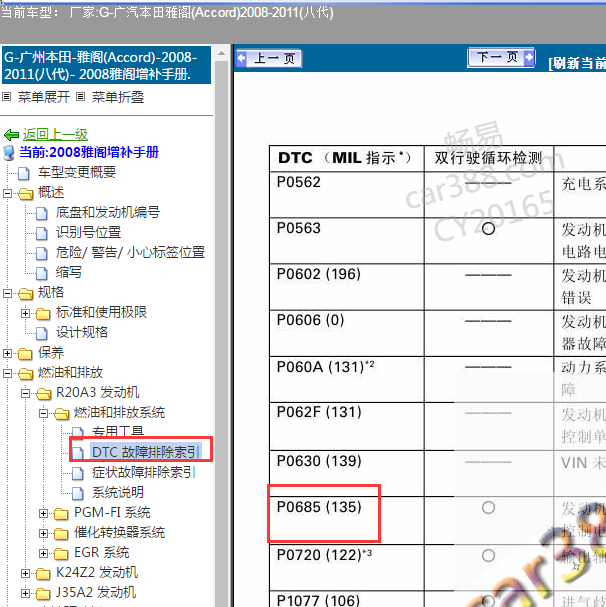This screenshot has width=606, height=607.
Task: Click the current manual computer icon
Action: click(9, 153)
